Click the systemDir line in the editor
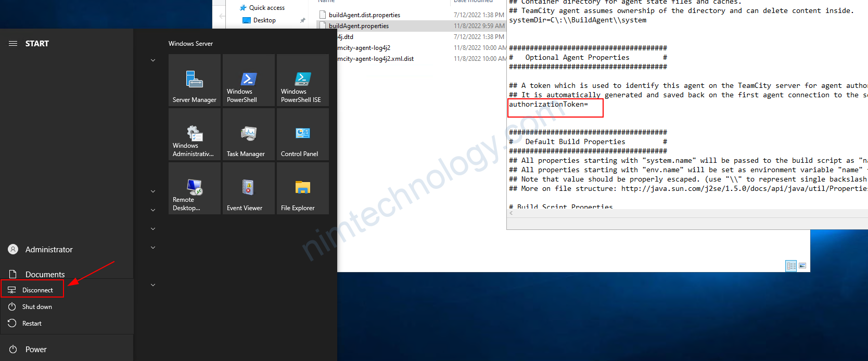Image resolution: width=868 pixels, height=361 pixels. pos(578,20)
